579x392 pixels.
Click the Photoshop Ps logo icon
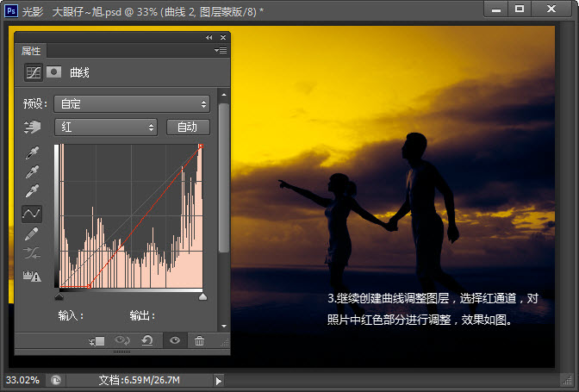pos(10,10)
